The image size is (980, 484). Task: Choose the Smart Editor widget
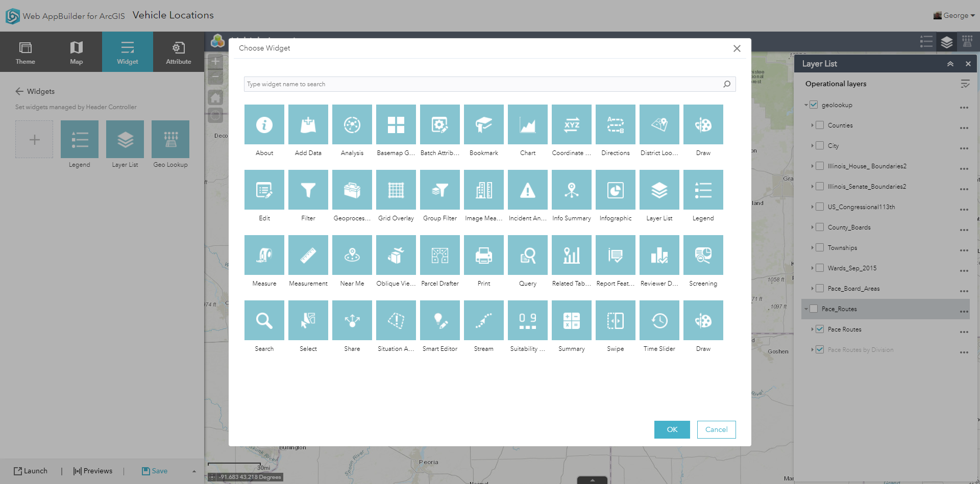(440, 320)
